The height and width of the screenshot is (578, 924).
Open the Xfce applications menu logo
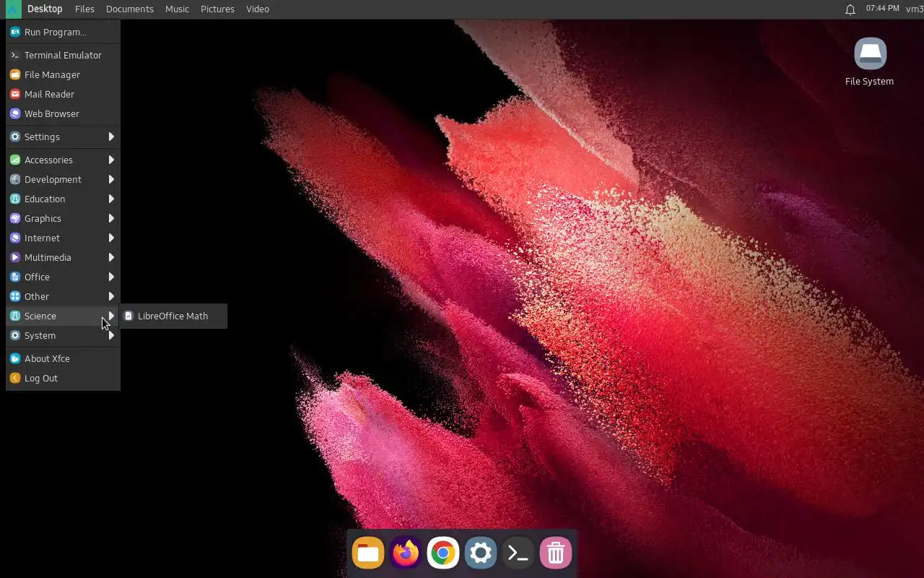pyautogui.click(x=13, y=9)
